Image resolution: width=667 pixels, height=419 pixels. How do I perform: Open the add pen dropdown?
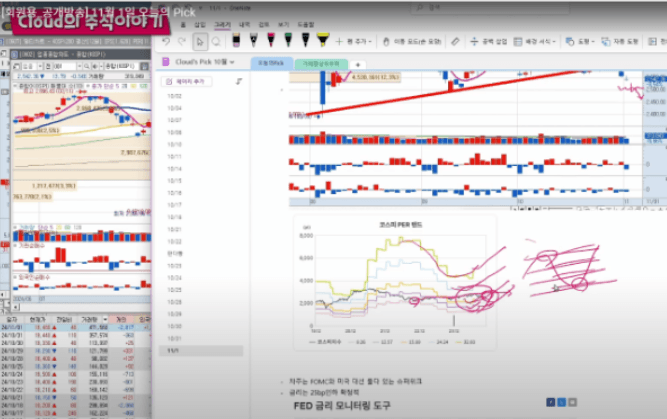[353, 41]
